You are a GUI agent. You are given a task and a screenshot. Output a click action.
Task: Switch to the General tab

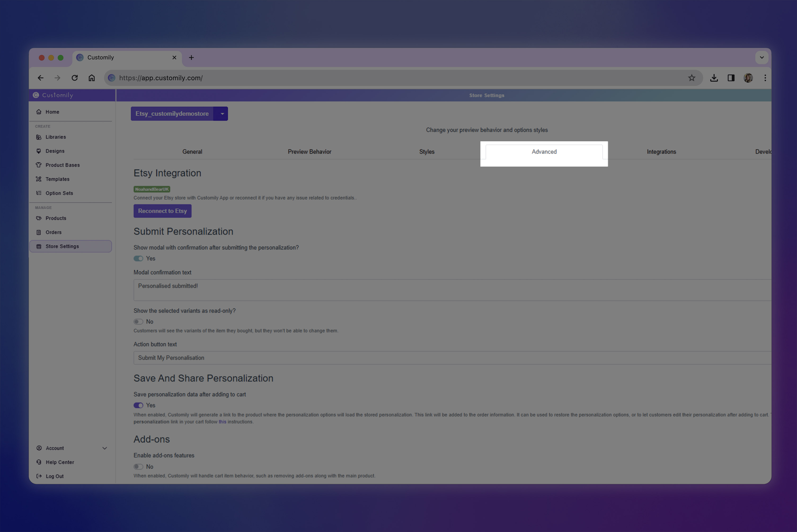192,152
